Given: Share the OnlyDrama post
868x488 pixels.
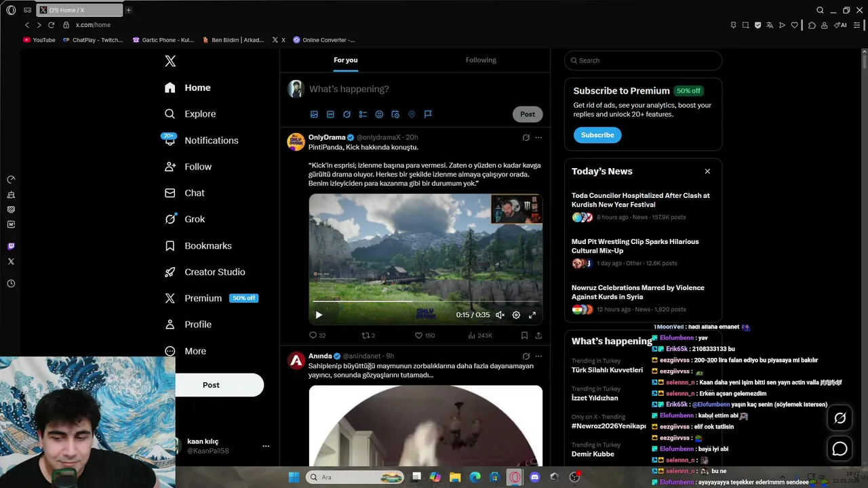Looking at the screenshot, I should tap(538, 335).
